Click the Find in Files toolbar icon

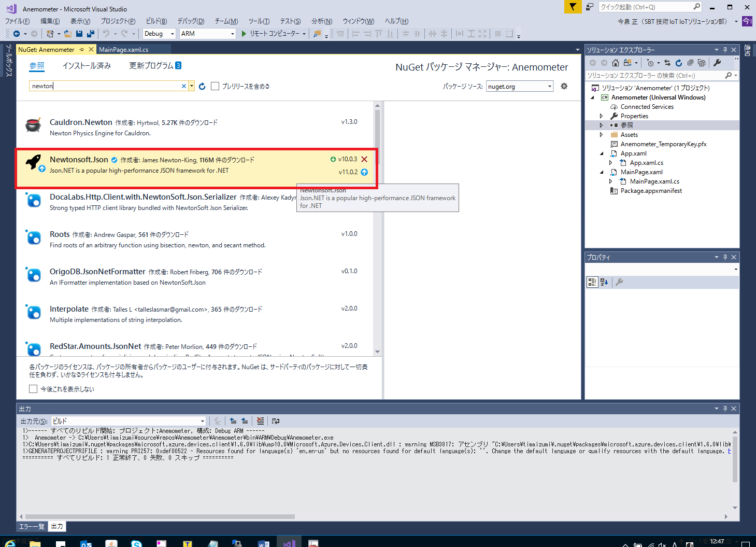click(317, 34)
